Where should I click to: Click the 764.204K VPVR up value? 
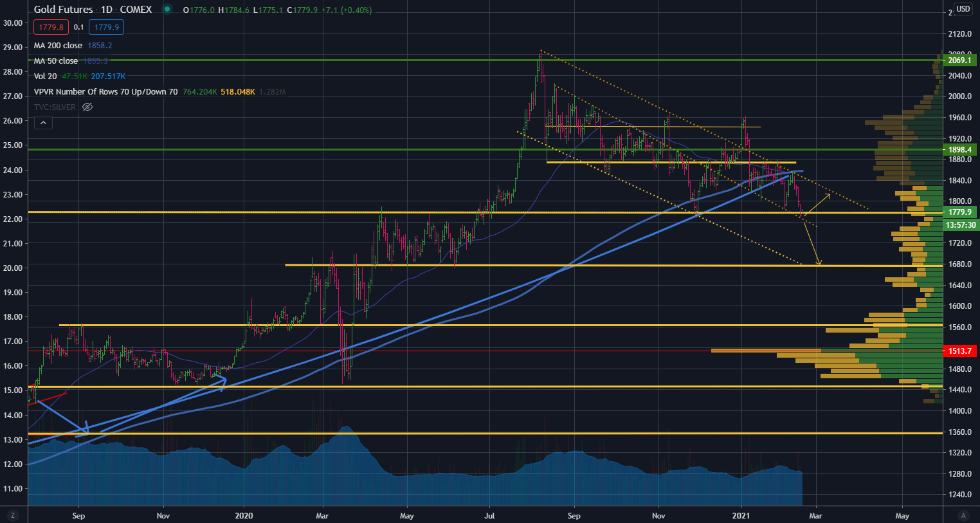pos(199,91)
